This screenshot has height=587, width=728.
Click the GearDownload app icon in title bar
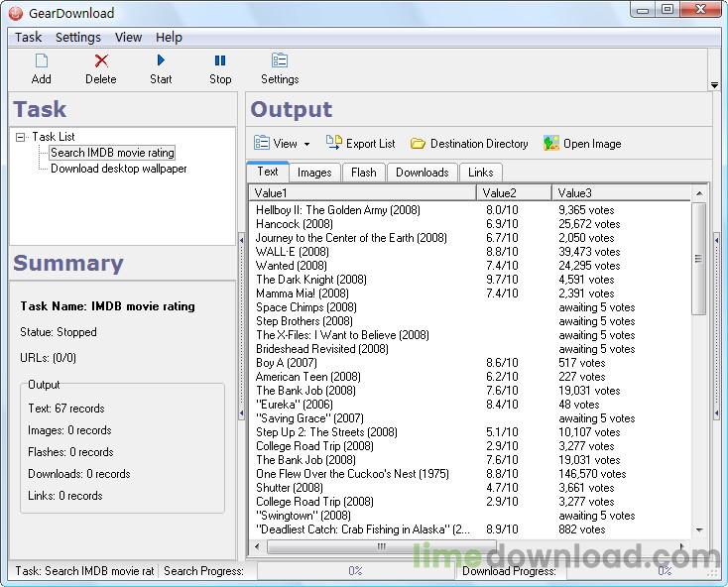click(x=16, y=14)
